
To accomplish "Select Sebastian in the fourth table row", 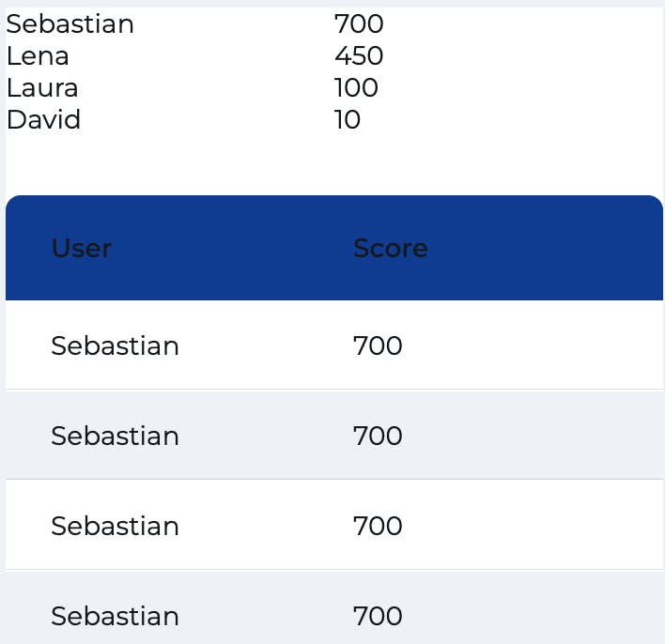I will (x=115, y=617).
